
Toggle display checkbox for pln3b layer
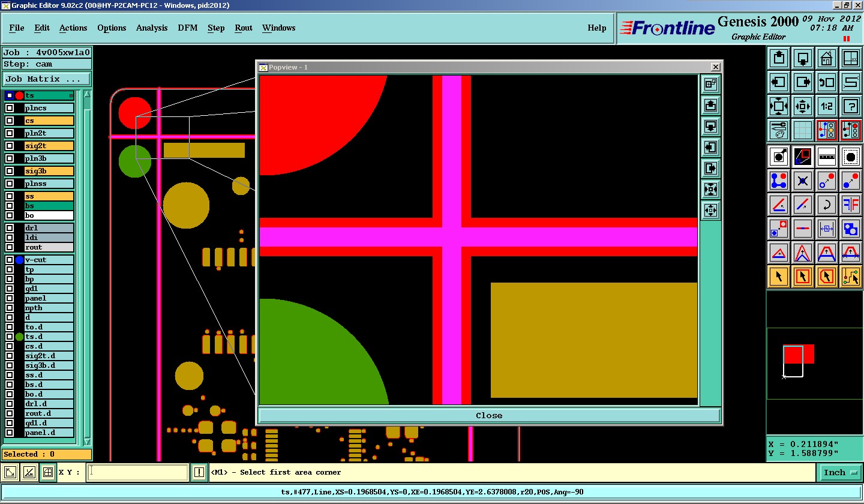click(10, 158)
